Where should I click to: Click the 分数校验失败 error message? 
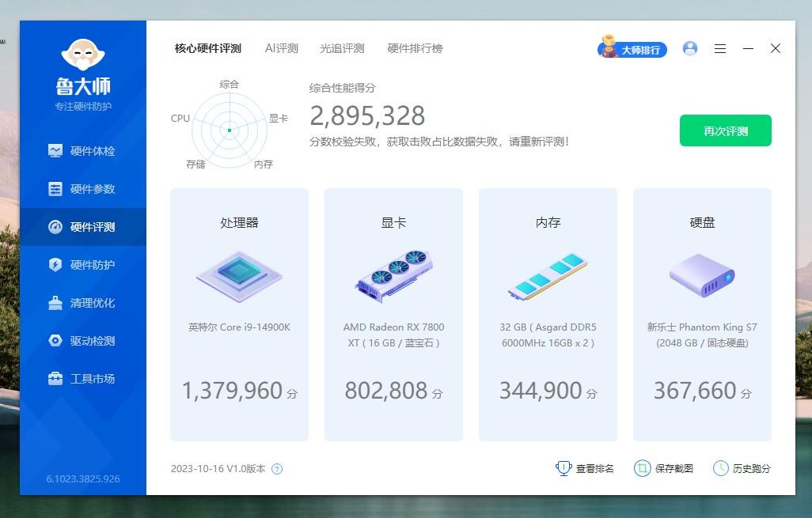point(439,142)
